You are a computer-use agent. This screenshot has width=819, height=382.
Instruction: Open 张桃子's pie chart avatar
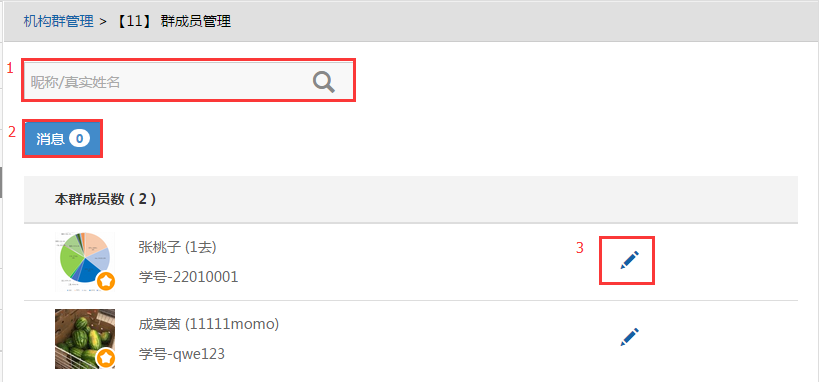coord(85,261)
